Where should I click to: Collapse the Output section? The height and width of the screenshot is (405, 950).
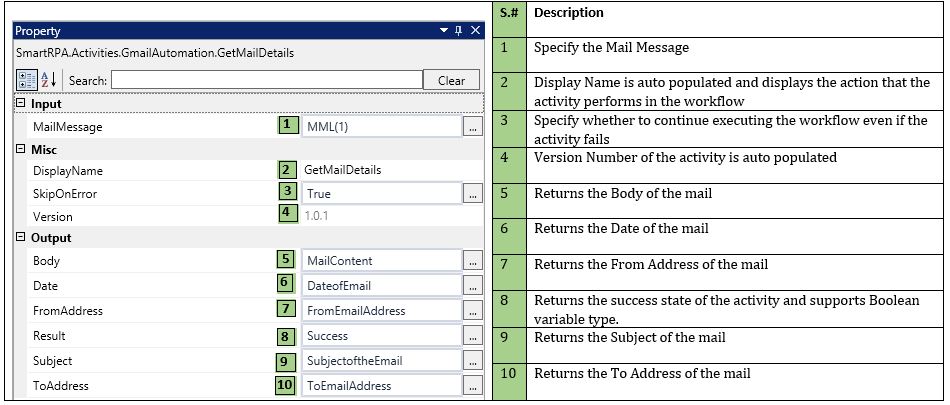21,238
